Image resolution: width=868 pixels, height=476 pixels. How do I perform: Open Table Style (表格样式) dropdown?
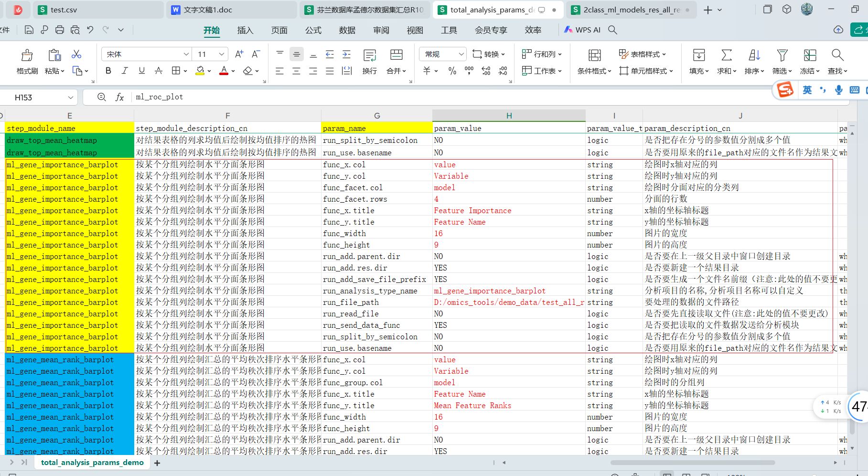pyautogui.click(x=642, y=54)
